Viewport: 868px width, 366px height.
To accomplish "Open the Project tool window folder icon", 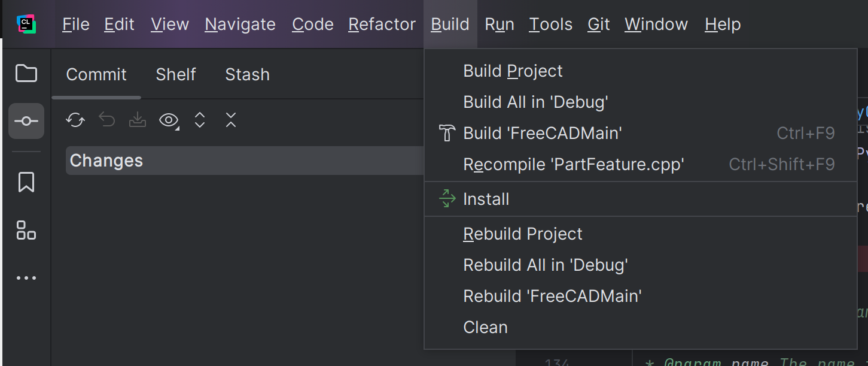I will click(x=26, y=74).
